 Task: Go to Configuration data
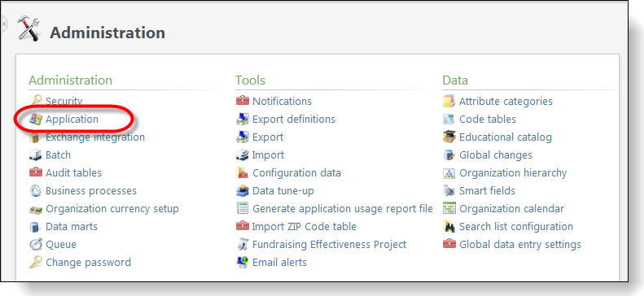coord(296,173)
